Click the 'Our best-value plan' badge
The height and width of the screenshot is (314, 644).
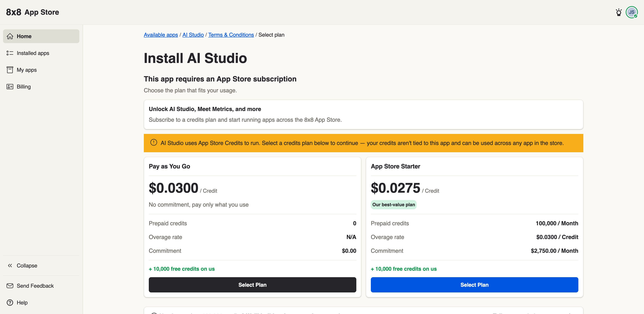tap(394, 205)
